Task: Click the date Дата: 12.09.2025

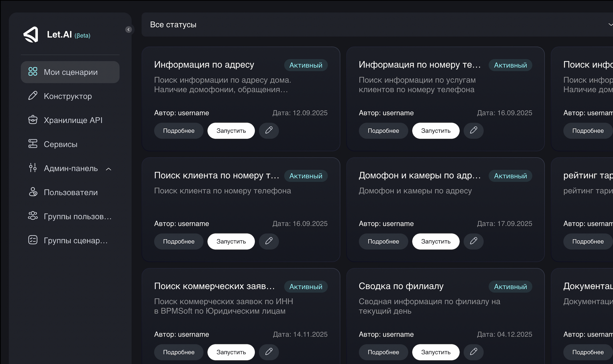Action: click(x=300, y=113)
